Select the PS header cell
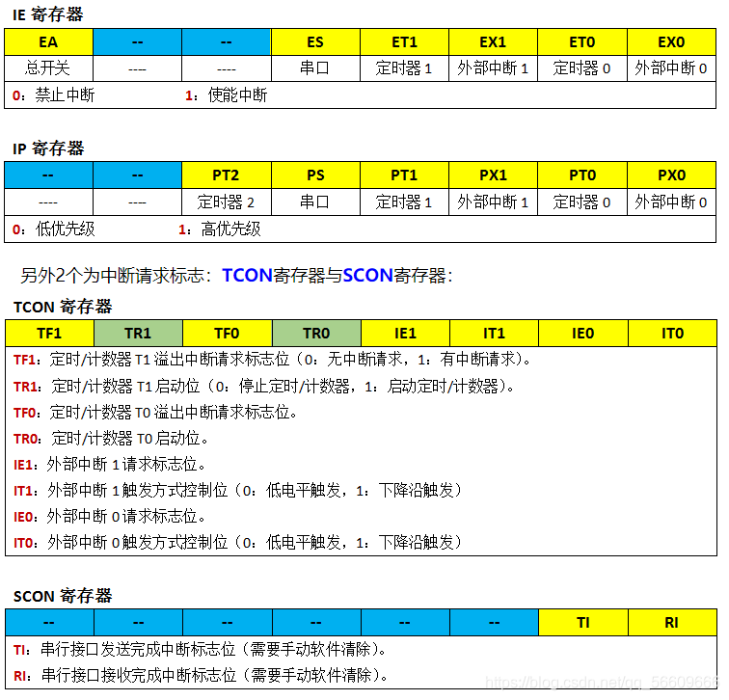Screen dimensions: 729x700 [315, 175]
